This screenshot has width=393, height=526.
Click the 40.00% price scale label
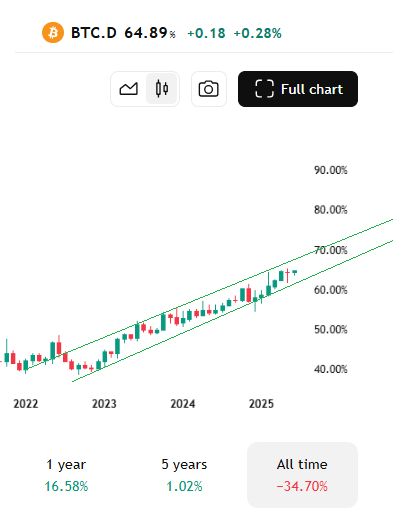click(x=331, y=369)
